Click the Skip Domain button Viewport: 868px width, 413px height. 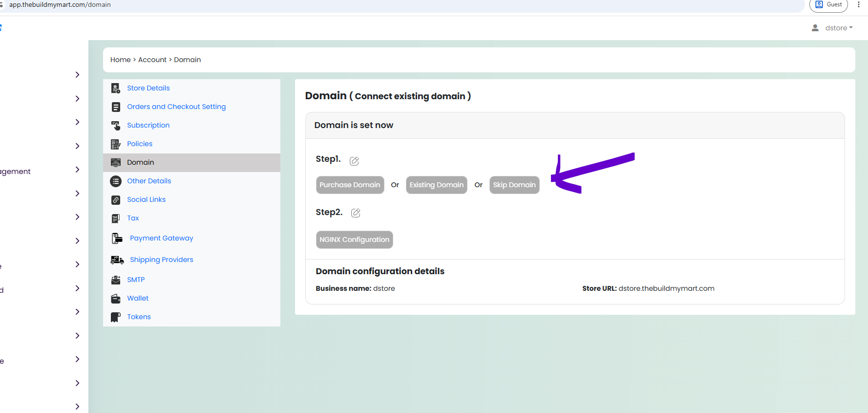(x=514, y=185)
